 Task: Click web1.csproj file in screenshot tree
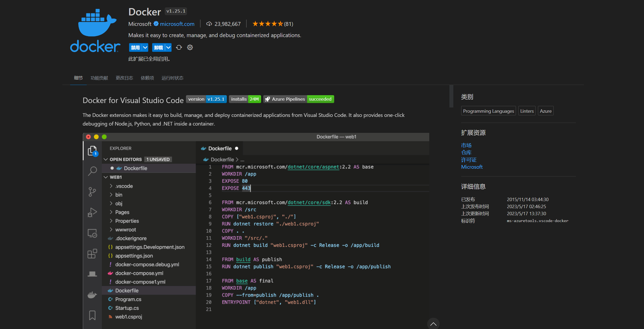(129, 316)
